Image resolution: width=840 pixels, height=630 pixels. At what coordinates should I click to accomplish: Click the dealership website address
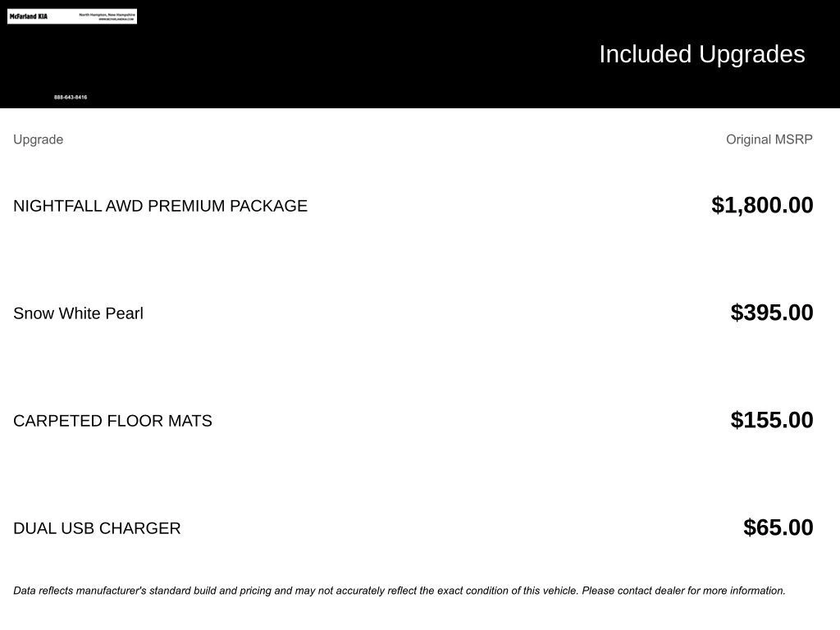[116, 19]
